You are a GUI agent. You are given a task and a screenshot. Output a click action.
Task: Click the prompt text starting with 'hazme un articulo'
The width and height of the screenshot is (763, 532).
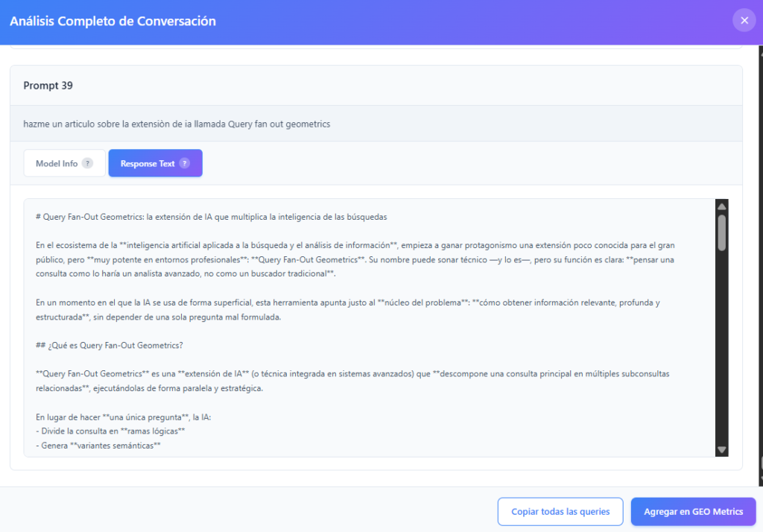tap(177, 124)
